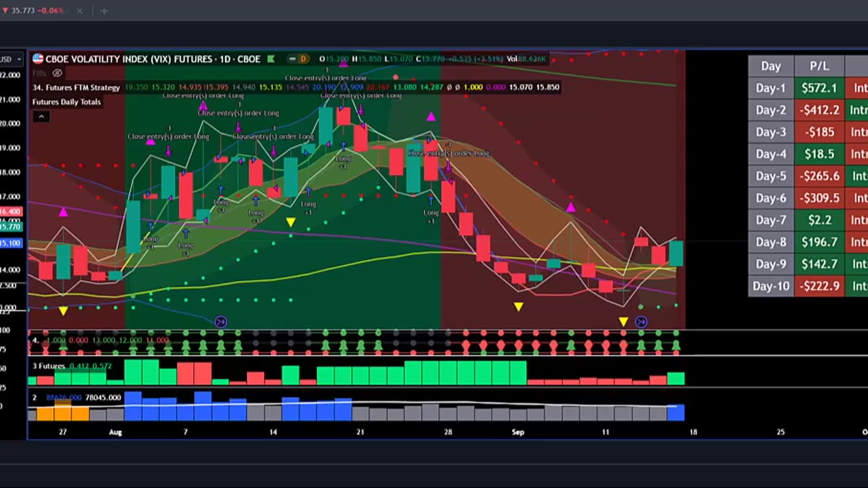Select the Day-3 row label
The width and height of the screenshot is (868, 488).
tap(770, 132)
